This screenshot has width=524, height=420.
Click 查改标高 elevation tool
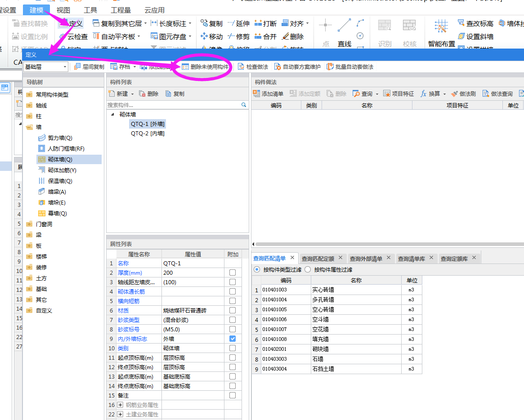pos(475,23)
